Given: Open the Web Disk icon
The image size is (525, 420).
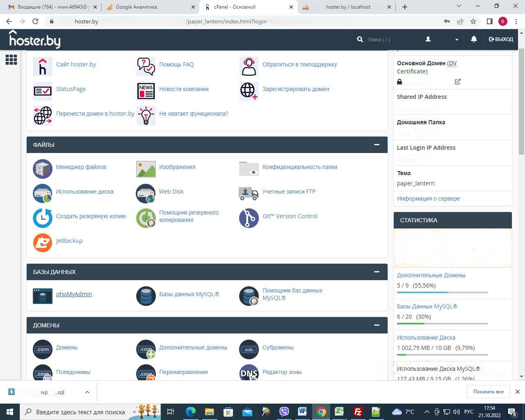Looking at the screenshot, I should click(x=146, y=193).
